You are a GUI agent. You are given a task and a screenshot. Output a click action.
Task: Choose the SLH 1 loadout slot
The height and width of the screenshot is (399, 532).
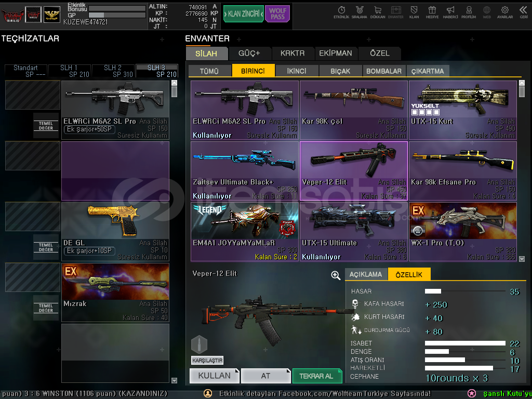(70, 71)
